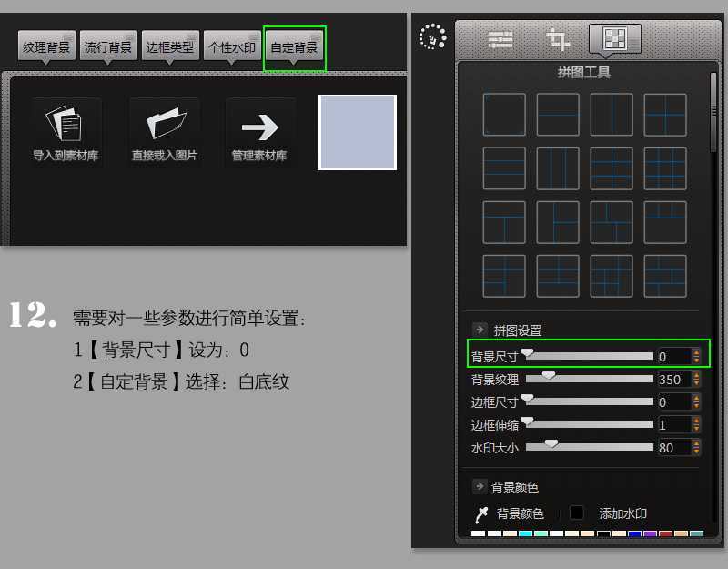
Task: Pick the two-column three-row grid layout
Action: tap(612, 168)
